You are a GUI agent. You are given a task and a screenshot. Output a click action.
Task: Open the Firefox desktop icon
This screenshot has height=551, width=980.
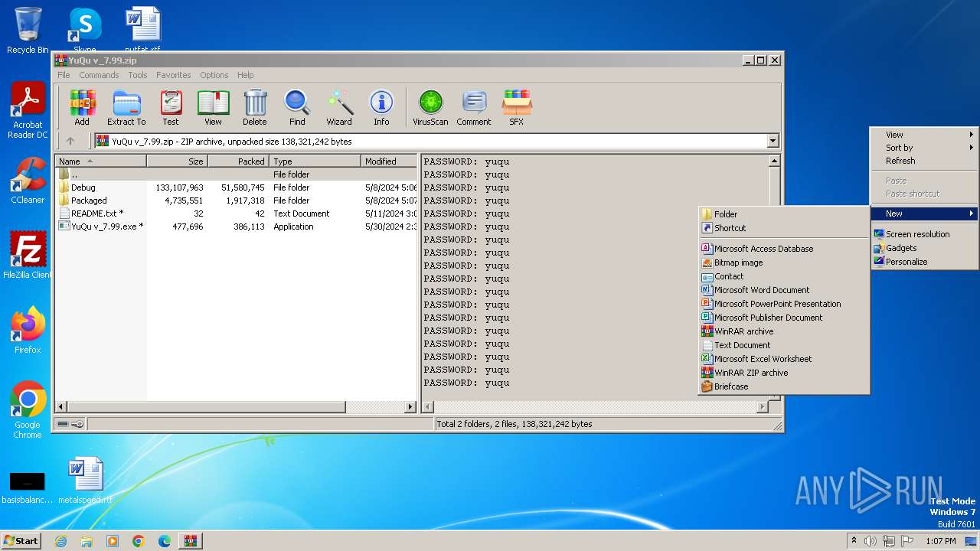coord(28,331)
